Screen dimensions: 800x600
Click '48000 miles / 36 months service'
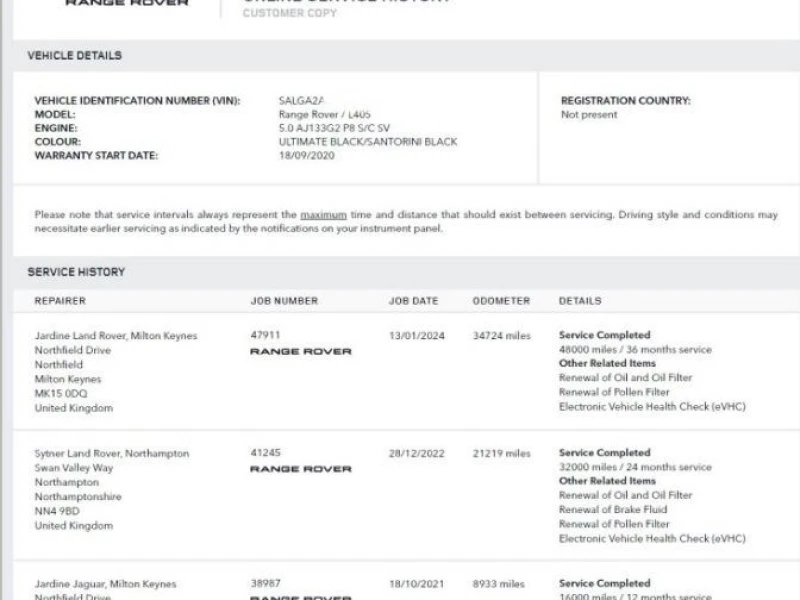click(x=635, y=349)
